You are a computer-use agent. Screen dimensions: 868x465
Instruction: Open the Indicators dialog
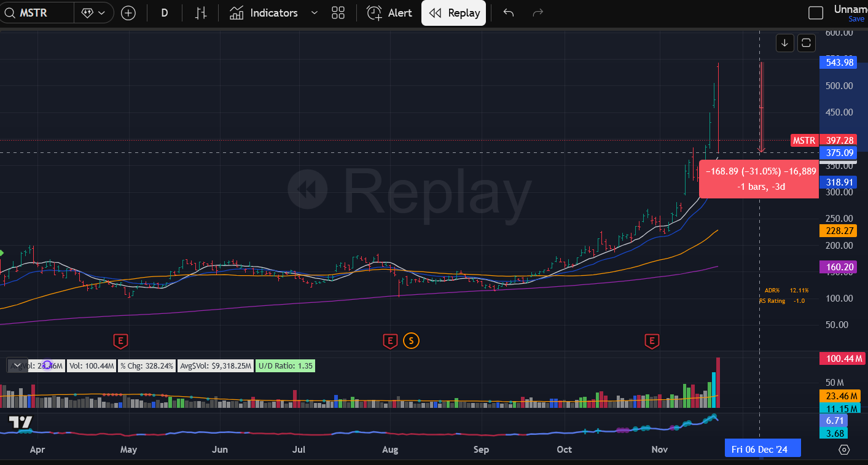[264, 13]
